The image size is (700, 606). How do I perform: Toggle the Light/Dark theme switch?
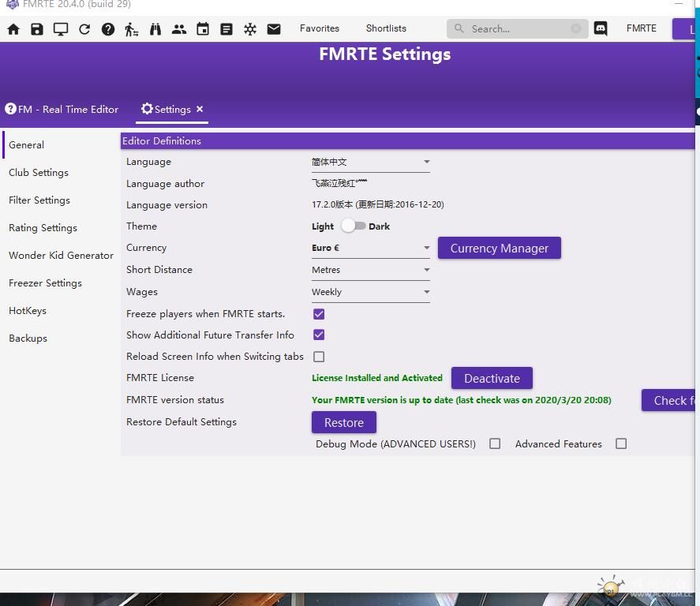coord(353,226)
